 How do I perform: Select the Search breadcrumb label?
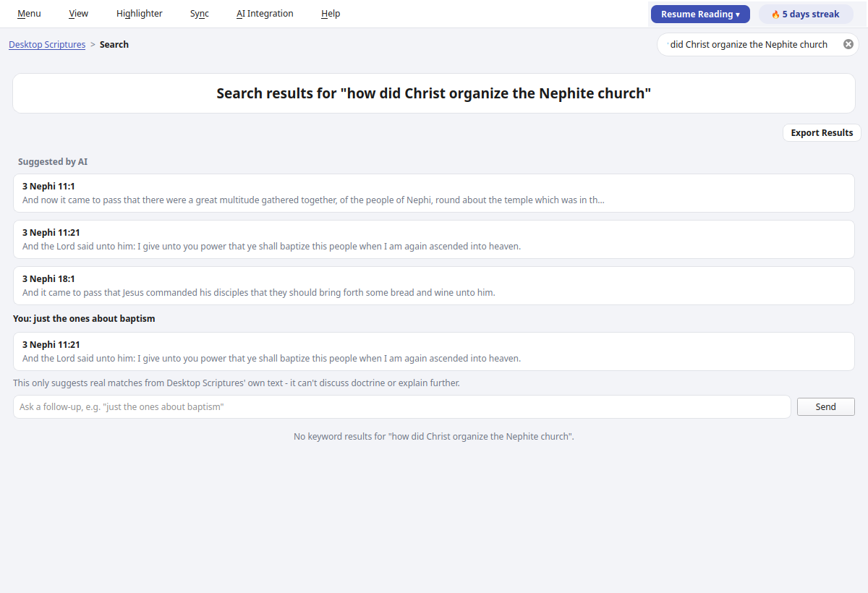click(114, 45)
